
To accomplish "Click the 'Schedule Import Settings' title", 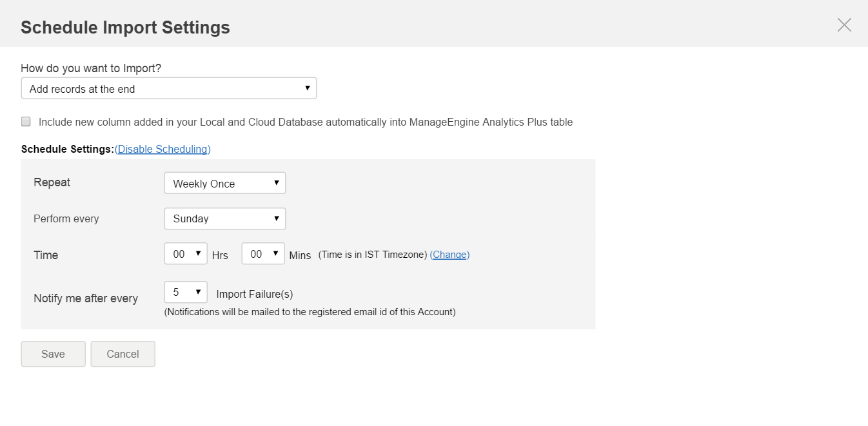I will point(125,27).
